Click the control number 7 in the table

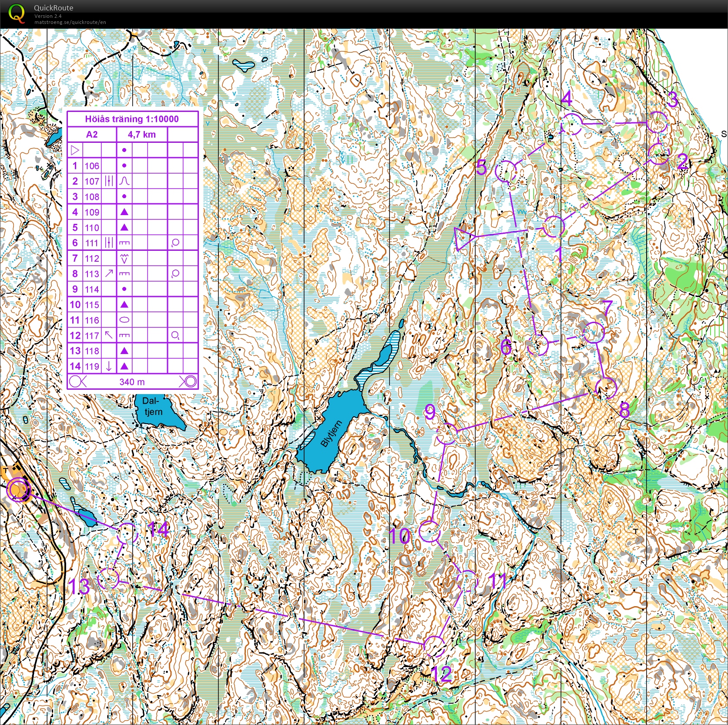[x=75, y=258]
